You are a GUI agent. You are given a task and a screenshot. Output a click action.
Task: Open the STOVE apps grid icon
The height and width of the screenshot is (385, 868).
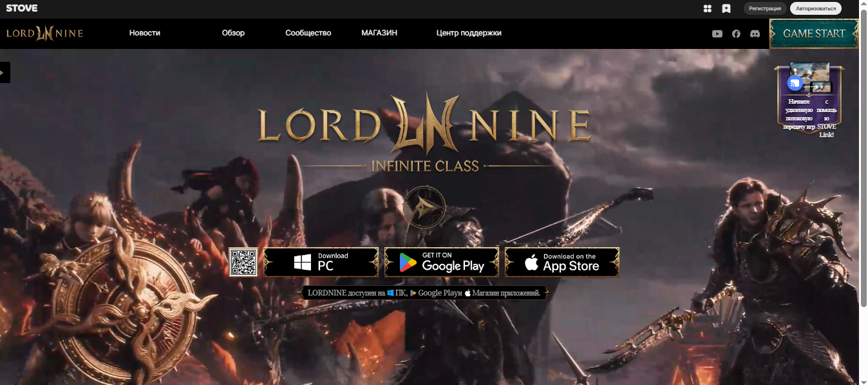point(708,8)
